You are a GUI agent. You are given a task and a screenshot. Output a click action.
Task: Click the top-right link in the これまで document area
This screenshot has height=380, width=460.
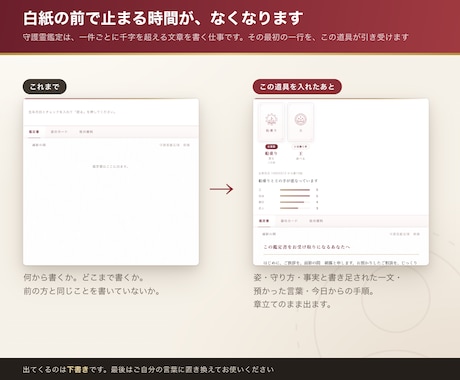point(175,145)
